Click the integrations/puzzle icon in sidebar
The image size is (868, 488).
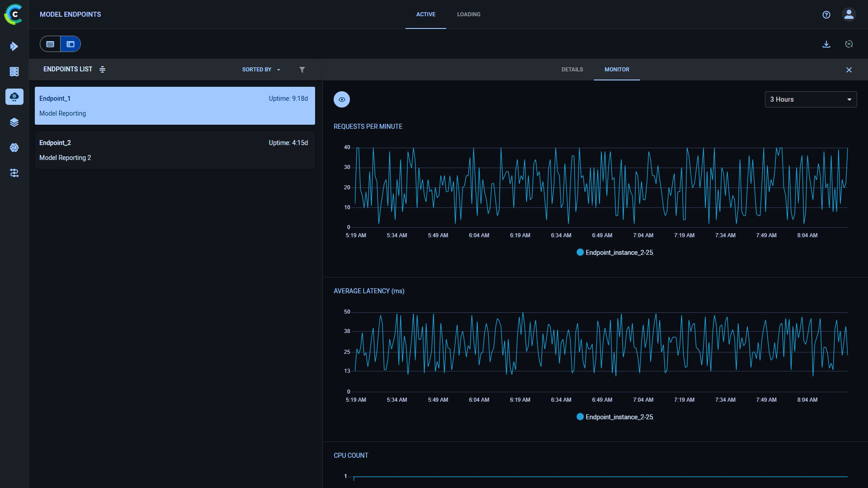[x=14, y=173]
